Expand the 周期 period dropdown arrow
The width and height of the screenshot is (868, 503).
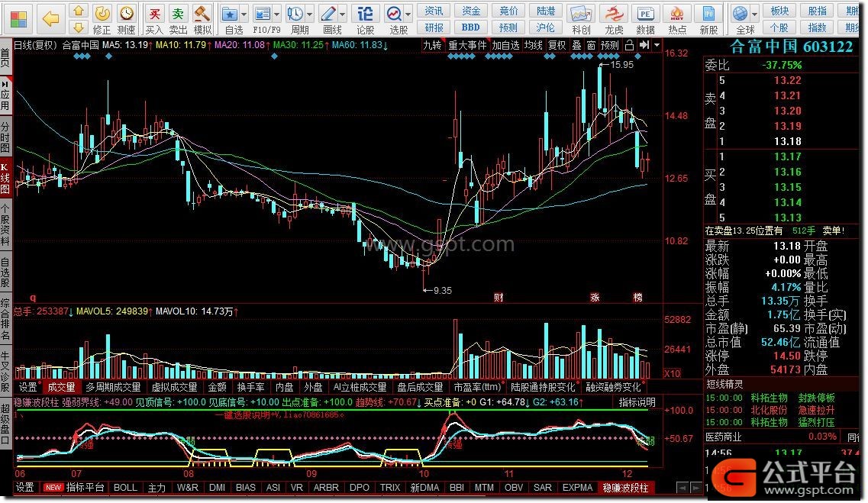click(x=309, y=15)
